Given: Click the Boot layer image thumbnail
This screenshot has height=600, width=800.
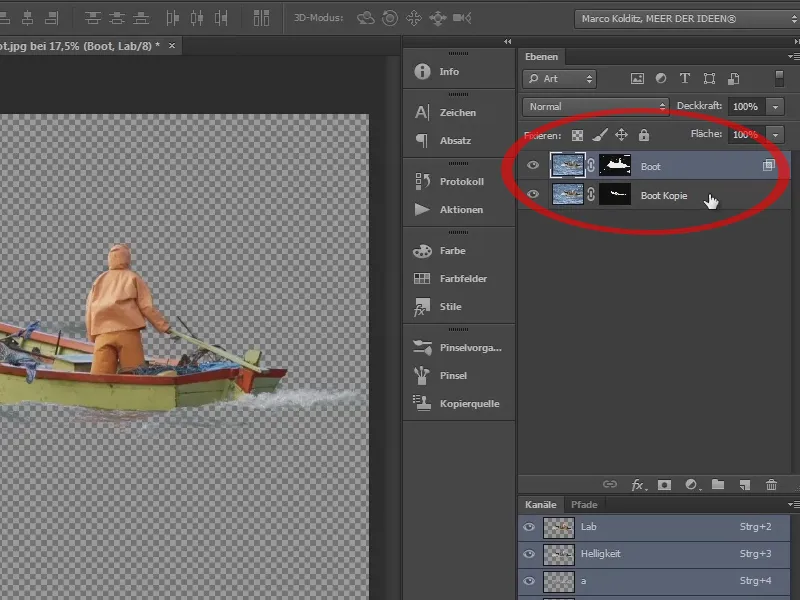Looking at the screenshot, I should click(568, 165).
